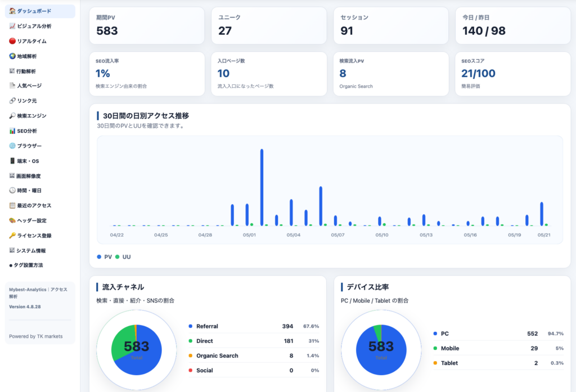The width and height of the screenshot is (576, 392).
Task: Select 行動解析 from the sidebar
Action: [x=40, y=71]
